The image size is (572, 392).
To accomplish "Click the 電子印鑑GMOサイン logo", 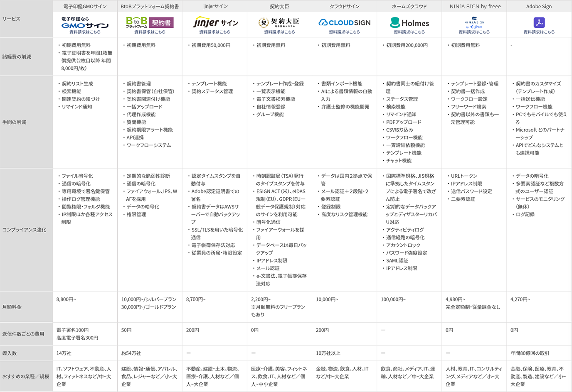I will coord(85,22).
